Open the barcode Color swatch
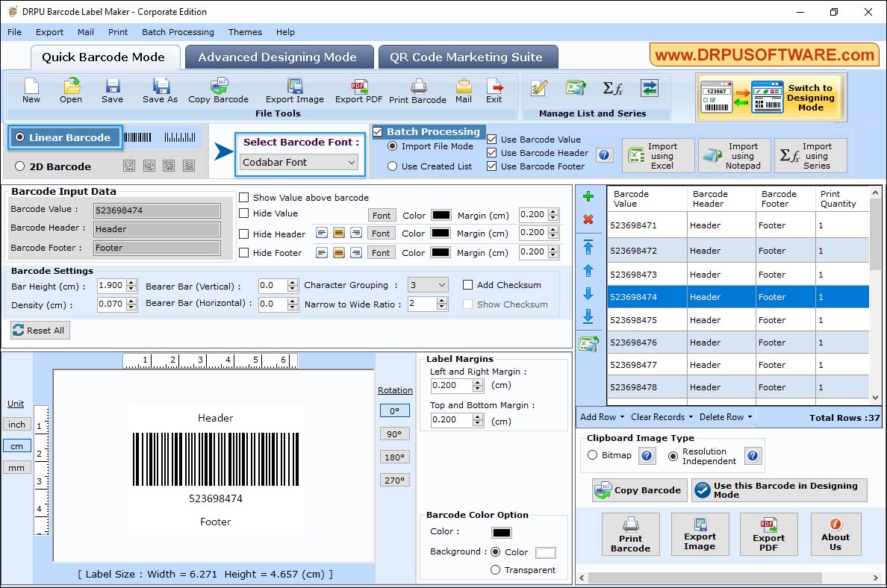The height and width of the screenshot is (588, 887). tap(501, 532)
